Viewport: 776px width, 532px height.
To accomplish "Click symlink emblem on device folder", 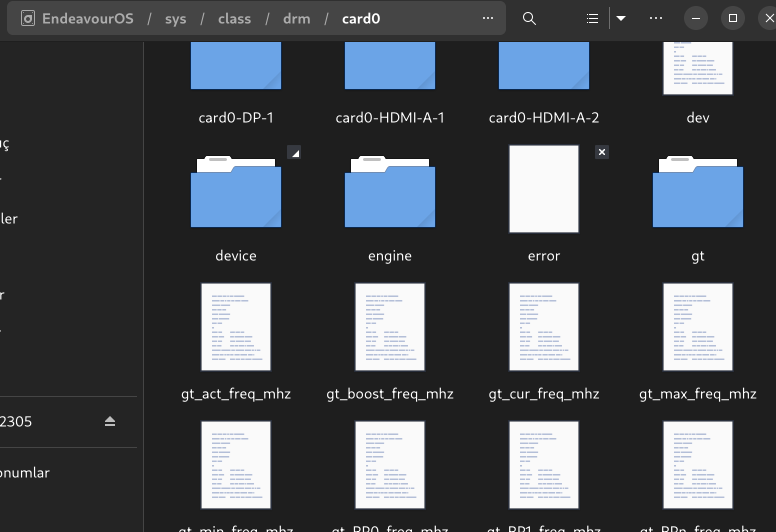I will tap(294, 152).
